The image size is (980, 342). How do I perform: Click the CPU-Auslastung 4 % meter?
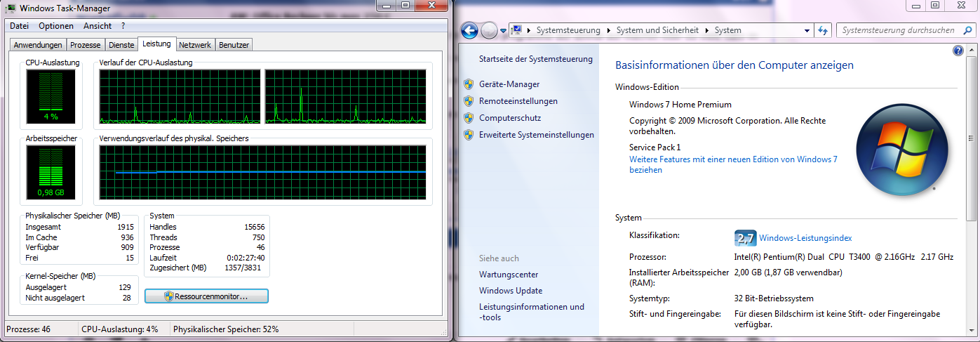click(51, 96)
